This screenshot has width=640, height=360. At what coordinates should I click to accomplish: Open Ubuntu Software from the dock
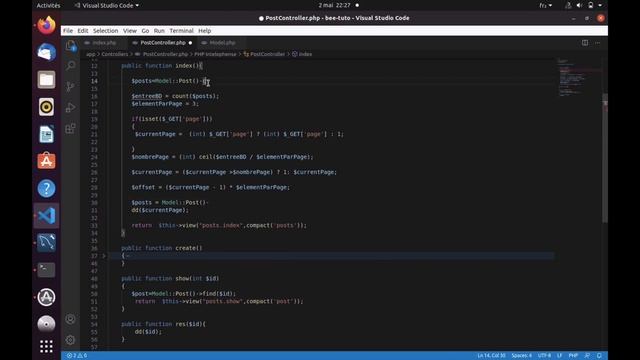tap(47, 161)
